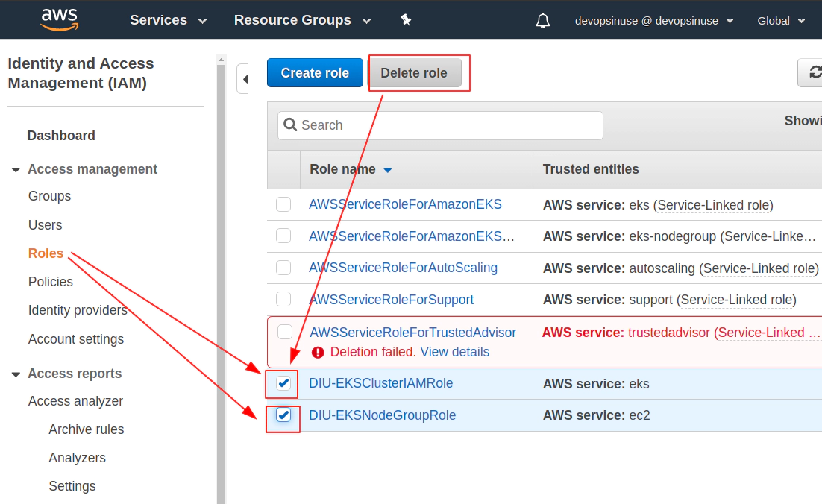Click the pushpin shortcut icon

tap(406, 20)
